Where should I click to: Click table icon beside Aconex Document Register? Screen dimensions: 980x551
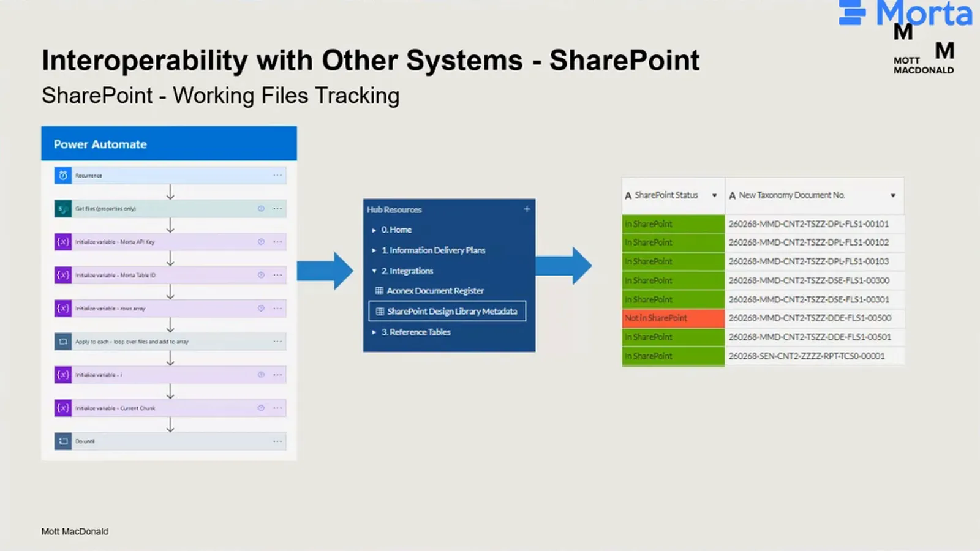[379, 291]
